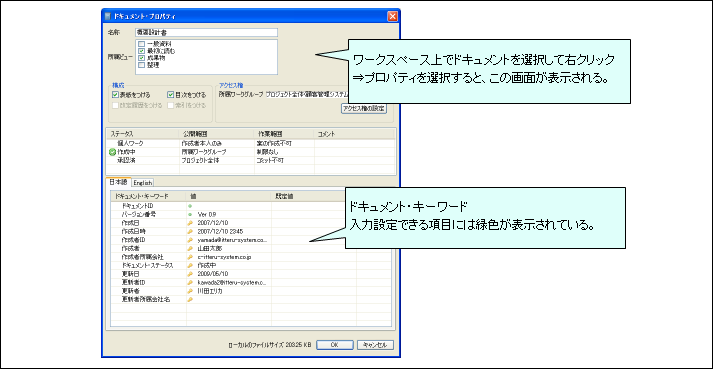
Task: Uncheck the 最初に読む view checkbox
Action: tap(142, 51)
